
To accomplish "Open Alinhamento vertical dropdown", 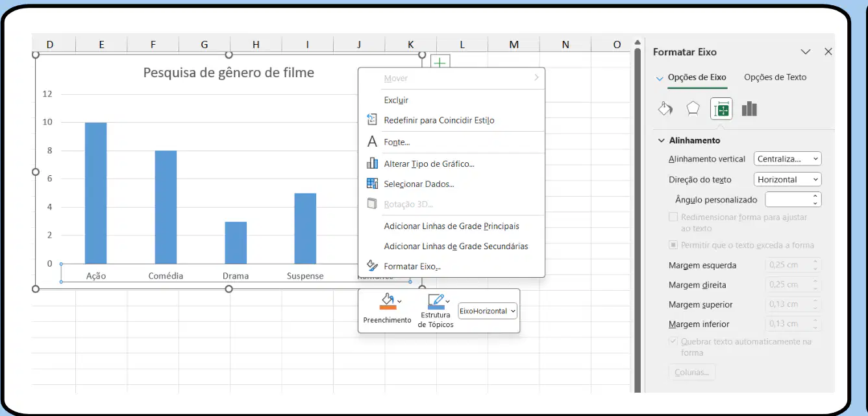I will tap(787, 159).
